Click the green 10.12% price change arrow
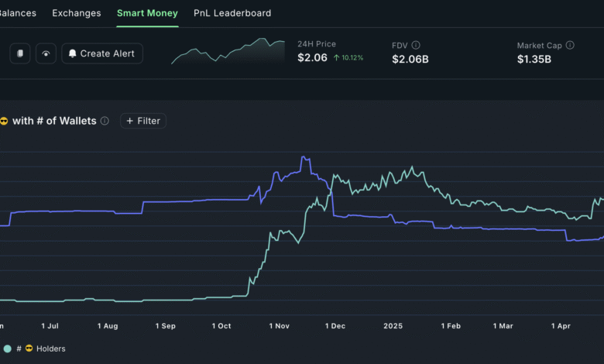The image size is (604, 364). point(337,58)
